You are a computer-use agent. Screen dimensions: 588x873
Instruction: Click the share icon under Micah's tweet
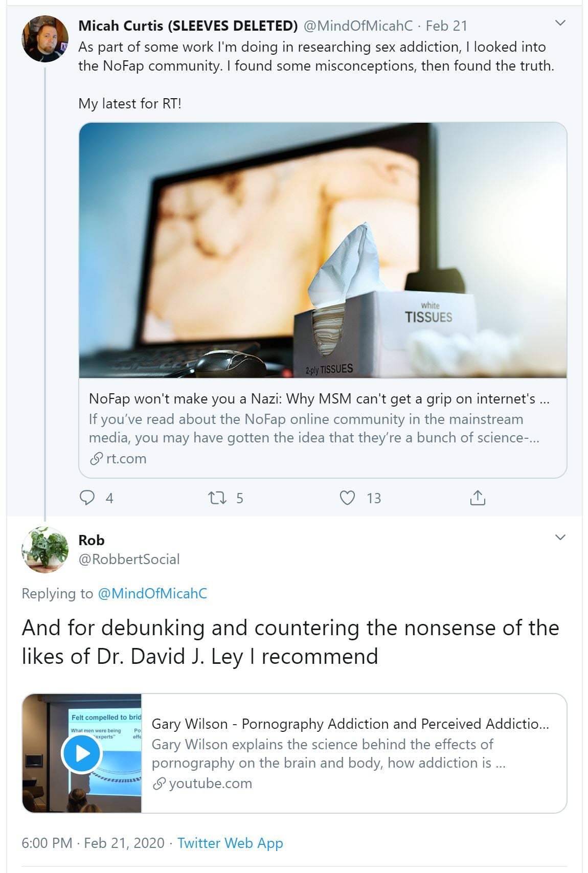point(477,498)
